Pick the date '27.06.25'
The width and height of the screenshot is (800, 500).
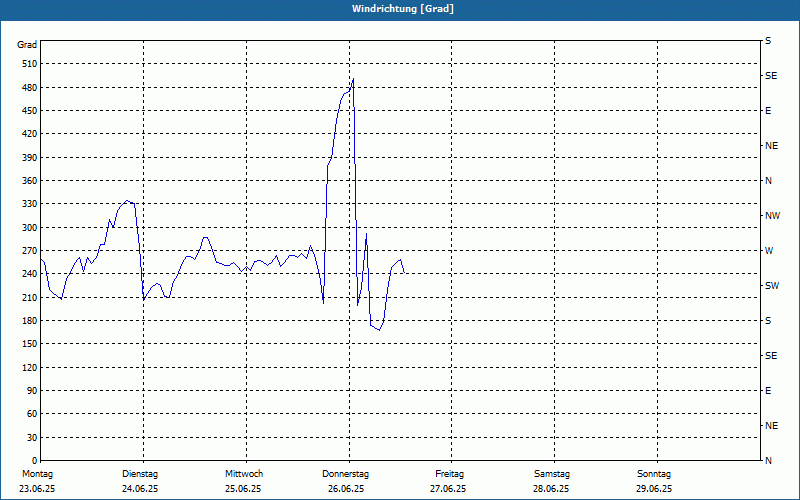point(448,489)
